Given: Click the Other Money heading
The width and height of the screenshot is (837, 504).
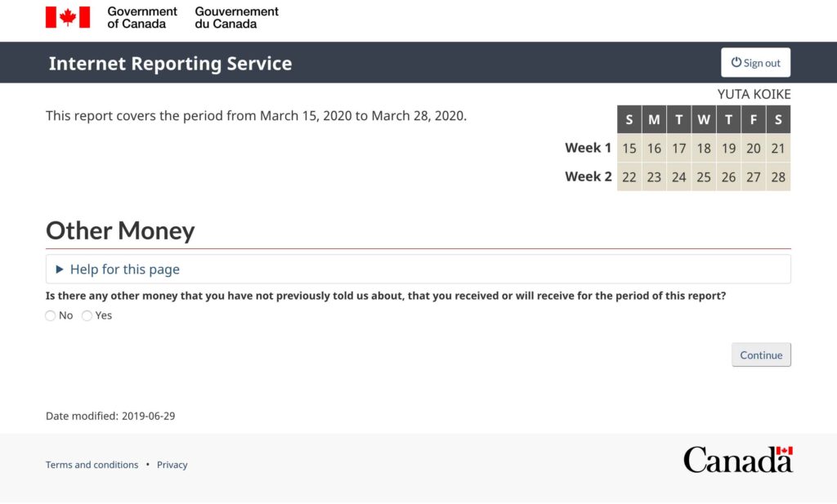Looking at the screenshot, I should (x=120, y=230).
